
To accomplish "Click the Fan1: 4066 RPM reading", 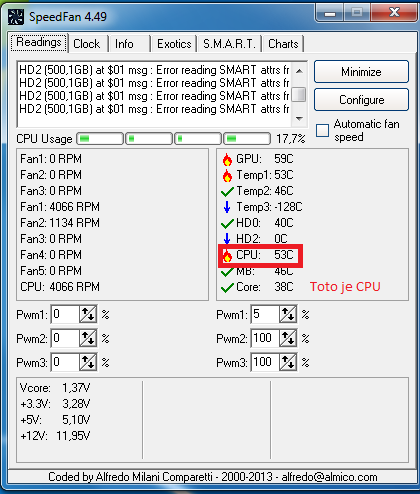I will 60,207.
